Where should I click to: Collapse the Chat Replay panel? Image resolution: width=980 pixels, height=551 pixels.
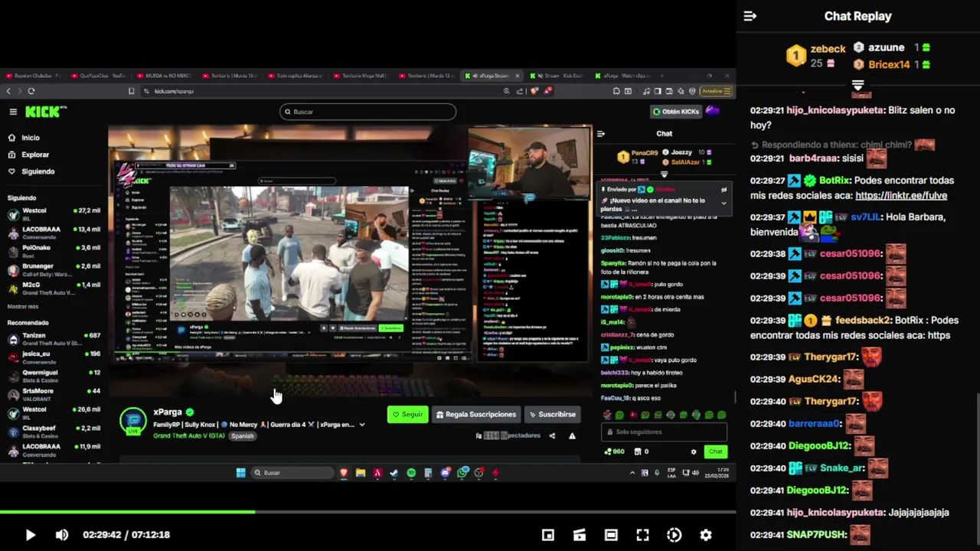click(x=750, y=16)
